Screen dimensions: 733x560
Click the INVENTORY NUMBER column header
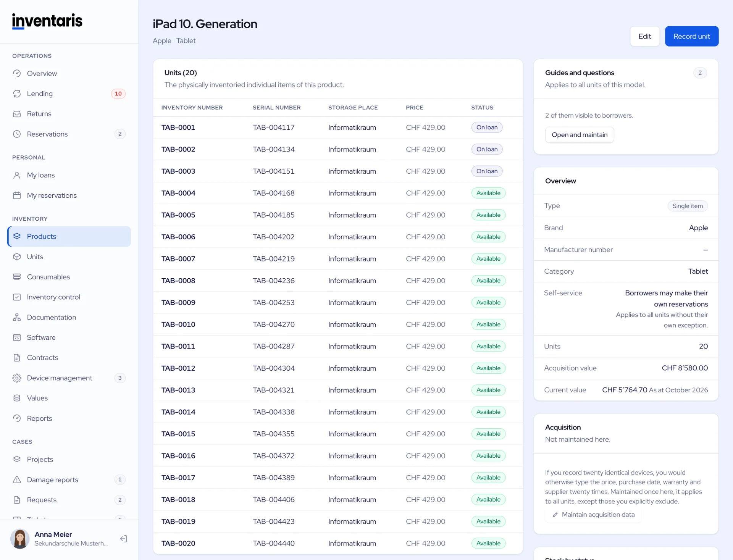[192, 108]
